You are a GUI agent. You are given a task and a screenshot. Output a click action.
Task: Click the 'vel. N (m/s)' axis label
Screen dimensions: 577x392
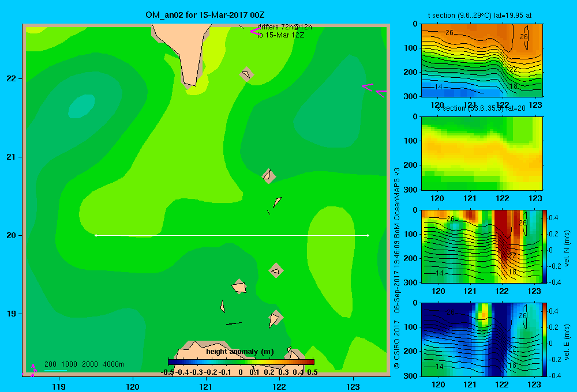(567, 248)
